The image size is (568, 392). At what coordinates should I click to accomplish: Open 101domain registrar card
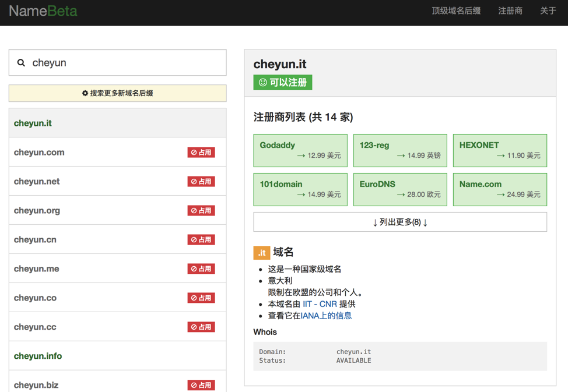tap(300, 189)
